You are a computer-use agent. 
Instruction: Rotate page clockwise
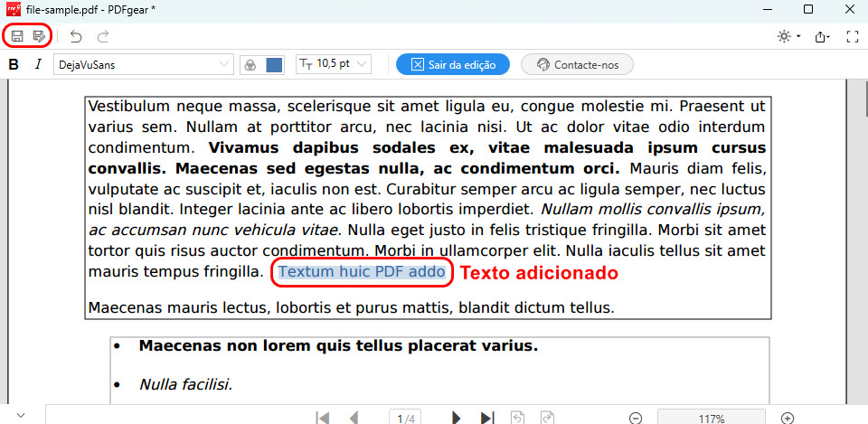point(548,418)
